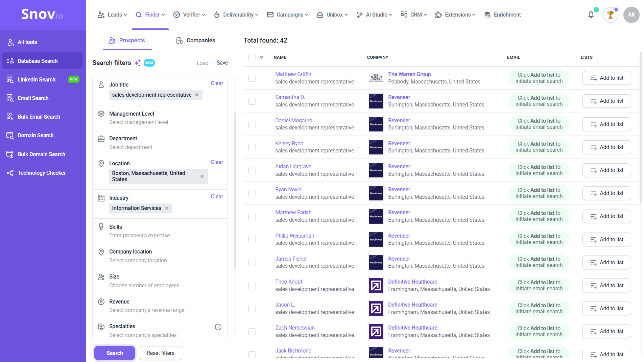Open LinkedIn Search in the sidebar
This screenshot has width=644, height=362.
37,80
